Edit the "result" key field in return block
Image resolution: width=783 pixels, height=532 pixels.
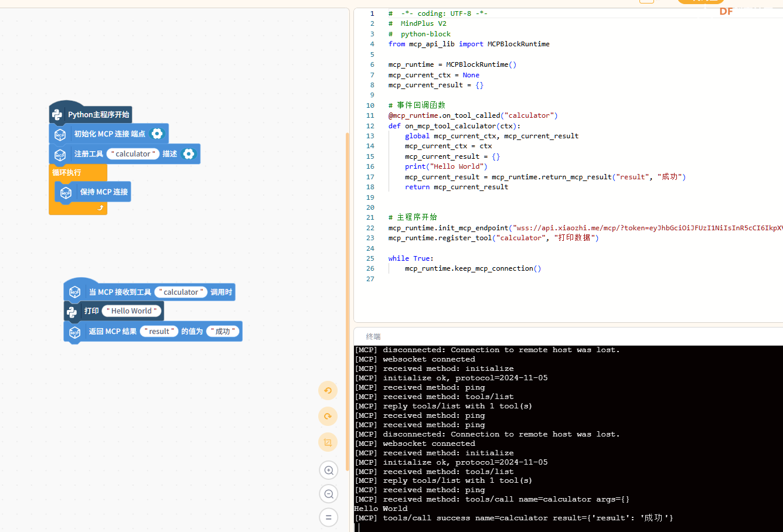click(x=159, y=332)
